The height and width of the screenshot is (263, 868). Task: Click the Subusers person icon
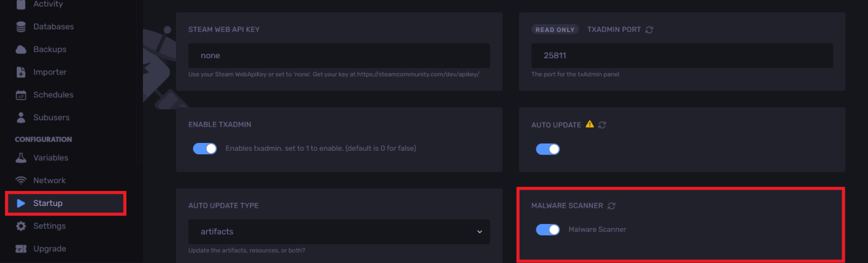(x=21, y=118)
